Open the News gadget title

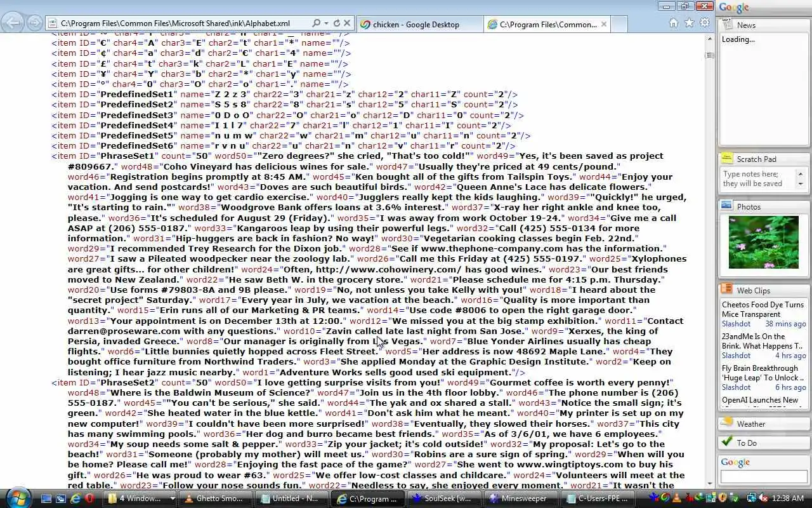[746, 25]
